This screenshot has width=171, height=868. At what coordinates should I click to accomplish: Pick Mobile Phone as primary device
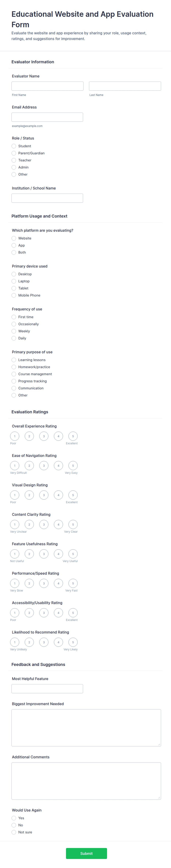14,295
